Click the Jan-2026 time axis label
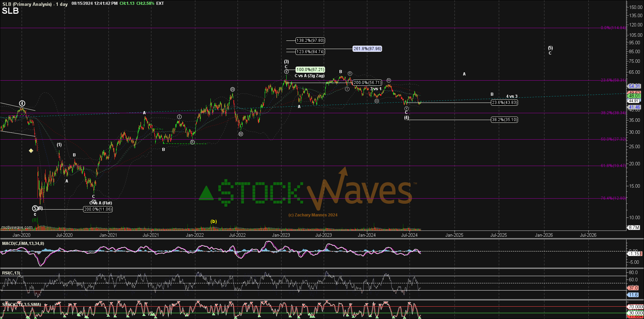Screen dimensions: 644x319 click(544, 235)
